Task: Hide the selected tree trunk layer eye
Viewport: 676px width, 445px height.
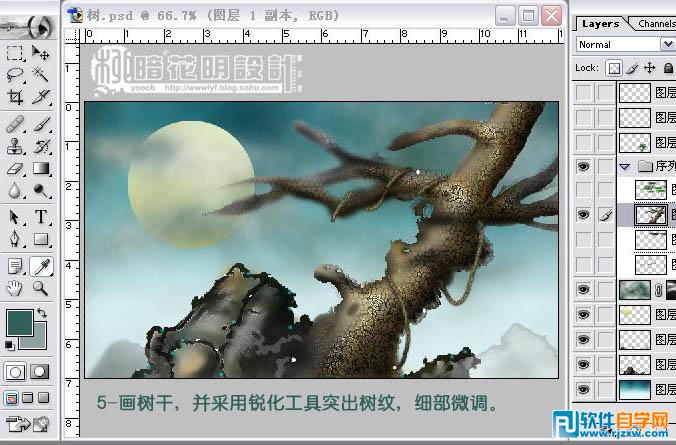Action: (x=583, y=215)
